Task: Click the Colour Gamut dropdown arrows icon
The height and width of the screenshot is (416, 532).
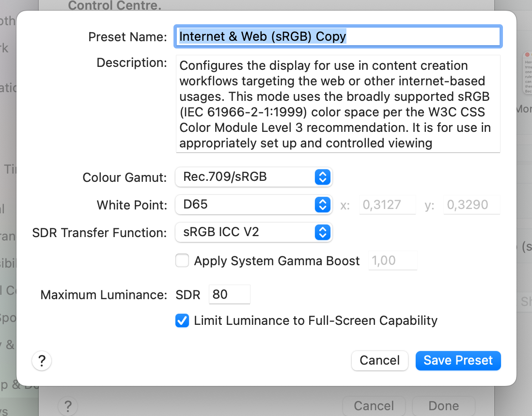Action: click(x=322, y=177)
